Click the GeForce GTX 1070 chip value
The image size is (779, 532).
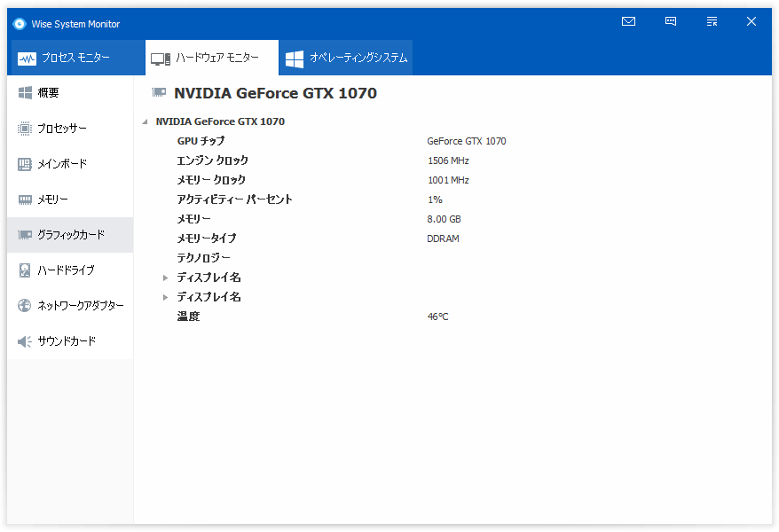coord(467,142)
